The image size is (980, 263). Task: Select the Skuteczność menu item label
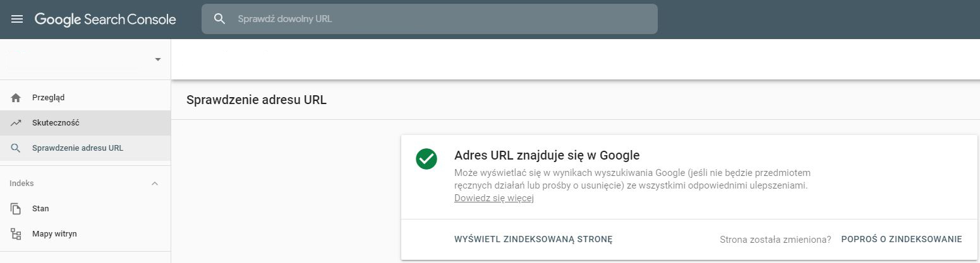pyautogui.click(x=56, y=123)
